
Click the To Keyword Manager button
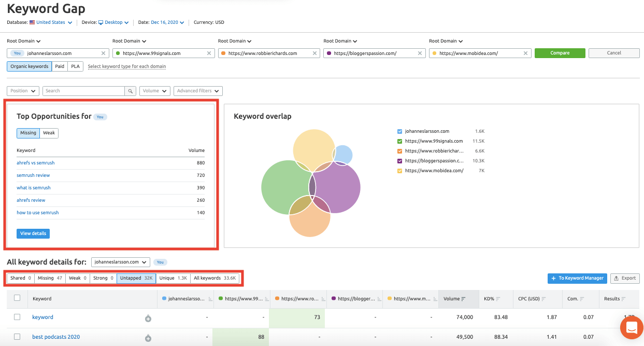pyautogui.click(x=577, y=278)
